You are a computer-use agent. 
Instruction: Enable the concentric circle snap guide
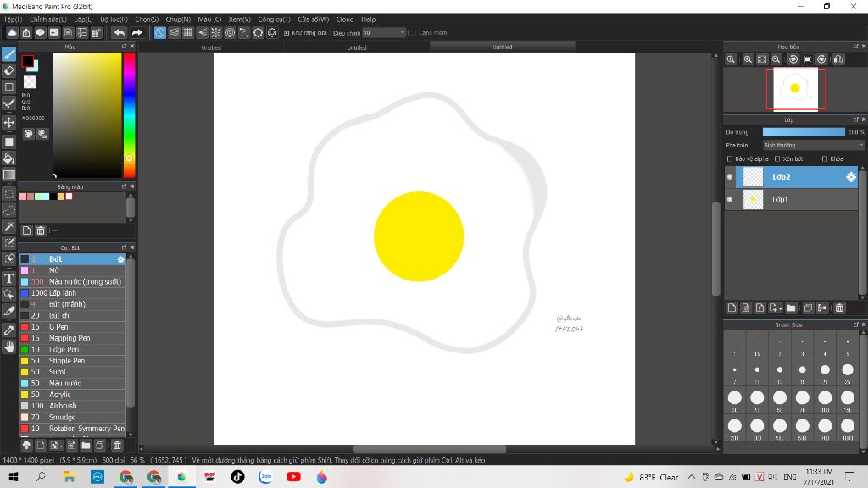[230, 33]
